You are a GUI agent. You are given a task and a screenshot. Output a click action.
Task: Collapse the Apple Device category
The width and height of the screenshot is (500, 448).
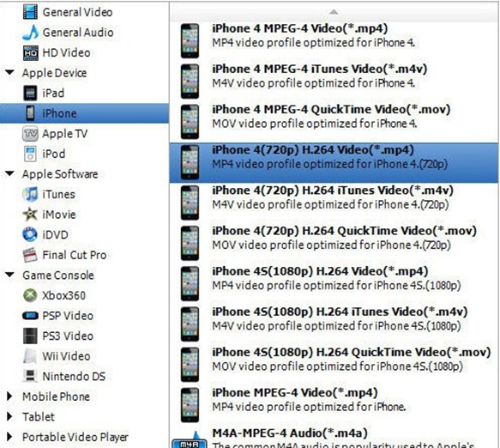pos(9,73)
